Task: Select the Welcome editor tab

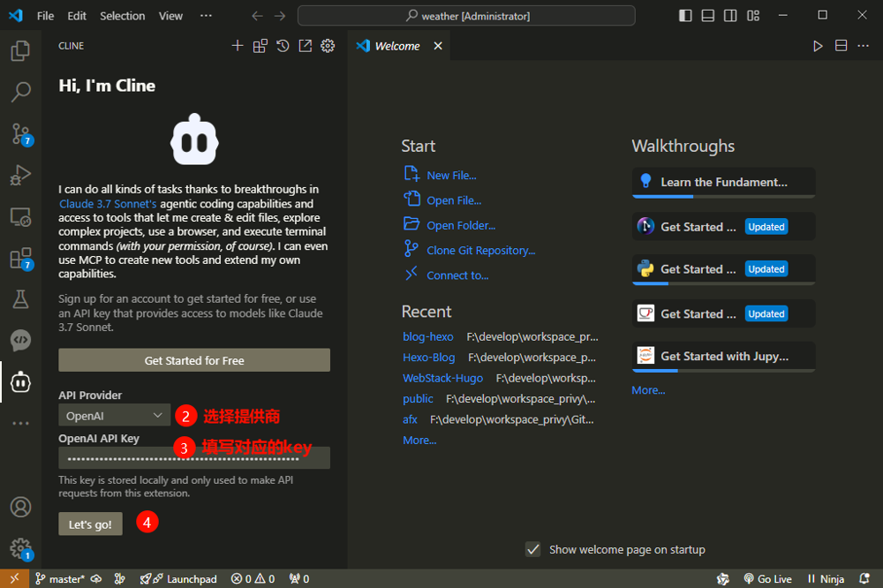Action: coord(396,46)
